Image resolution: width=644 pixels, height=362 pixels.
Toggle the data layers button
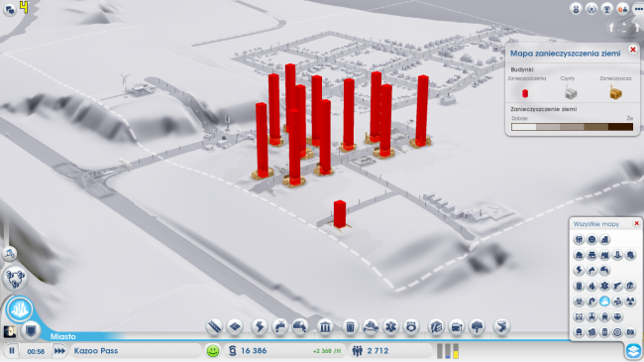point(634,350)
